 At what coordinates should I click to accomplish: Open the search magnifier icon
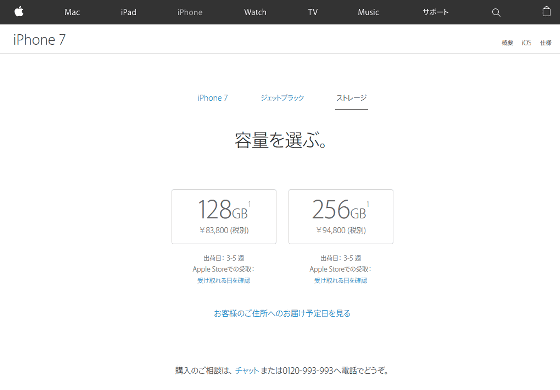tap(496, 12)
